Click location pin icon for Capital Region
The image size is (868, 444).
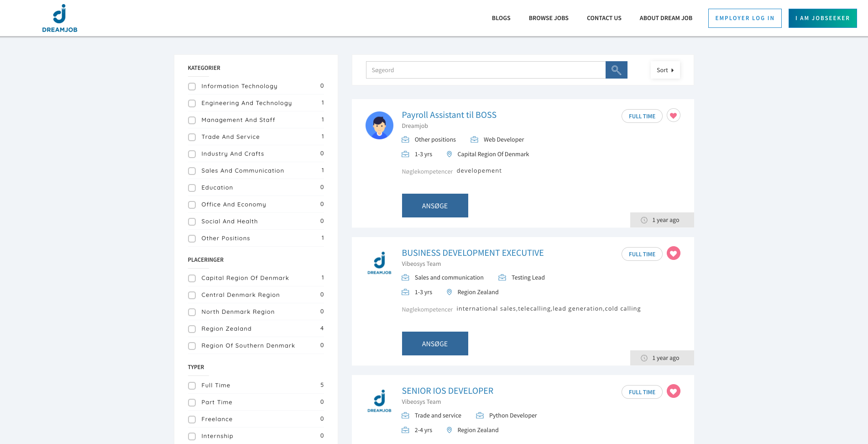point(449,154)
